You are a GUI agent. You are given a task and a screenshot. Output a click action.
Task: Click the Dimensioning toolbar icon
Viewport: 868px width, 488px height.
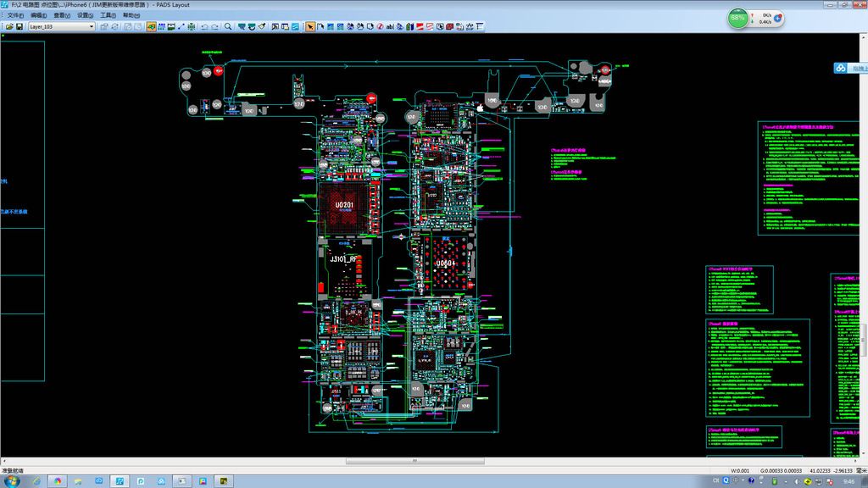[171, 26]
